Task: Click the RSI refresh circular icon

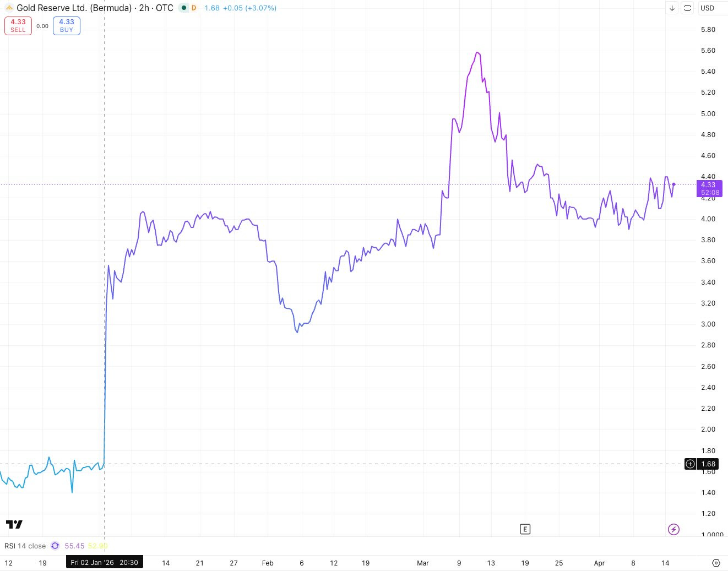Action: pyautogui.click(x=55, y=546)
